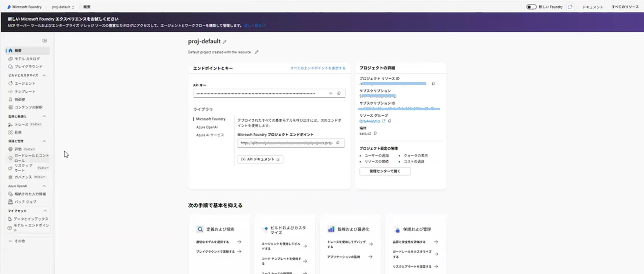Select the Azure OpenAI library tab
Screen dimensions: 644x274
[207, 127]
